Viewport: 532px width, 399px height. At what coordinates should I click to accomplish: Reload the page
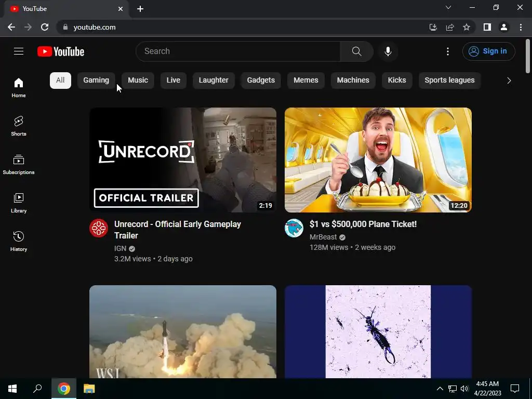click(45, 27)
